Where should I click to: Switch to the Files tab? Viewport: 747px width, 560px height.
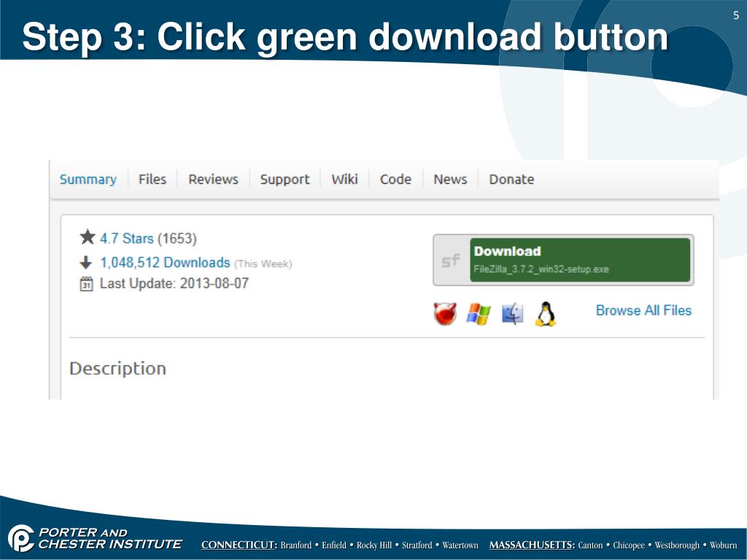(152, 179)
